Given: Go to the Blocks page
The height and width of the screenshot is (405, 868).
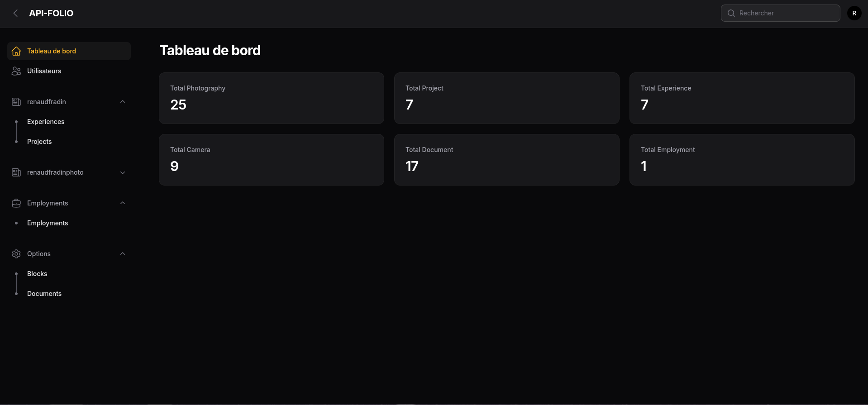Looking at the screenshot, I should (x=37, y=274).
